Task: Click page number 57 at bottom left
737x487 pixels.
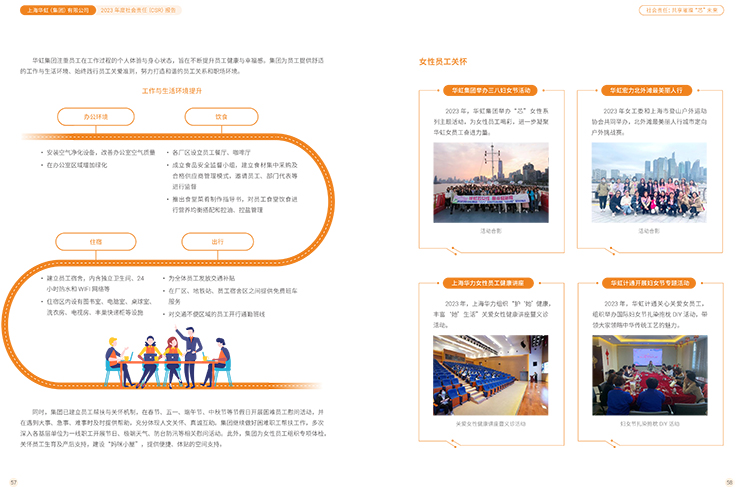Action: [x=13, y=481]
